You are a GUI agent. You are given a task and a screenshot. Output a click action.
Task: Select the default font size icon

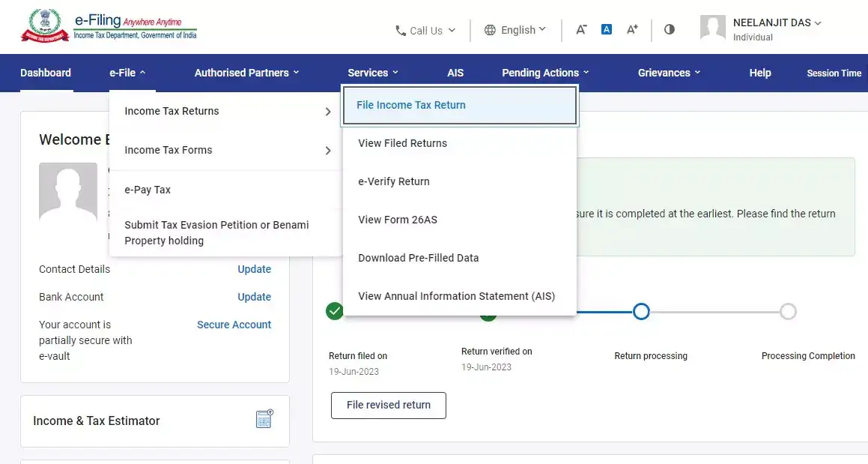pyautogui.click(x=607, y=29)
